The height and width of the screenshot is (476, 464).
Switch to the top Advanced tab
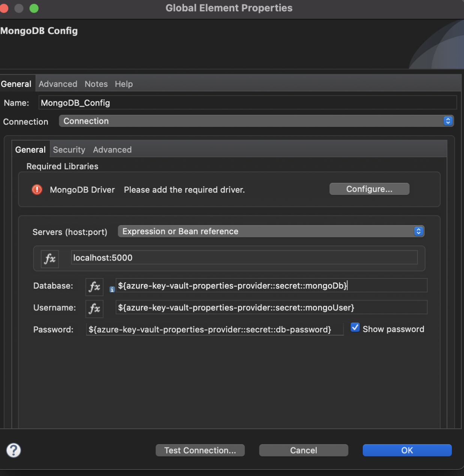tap(58, 84)
